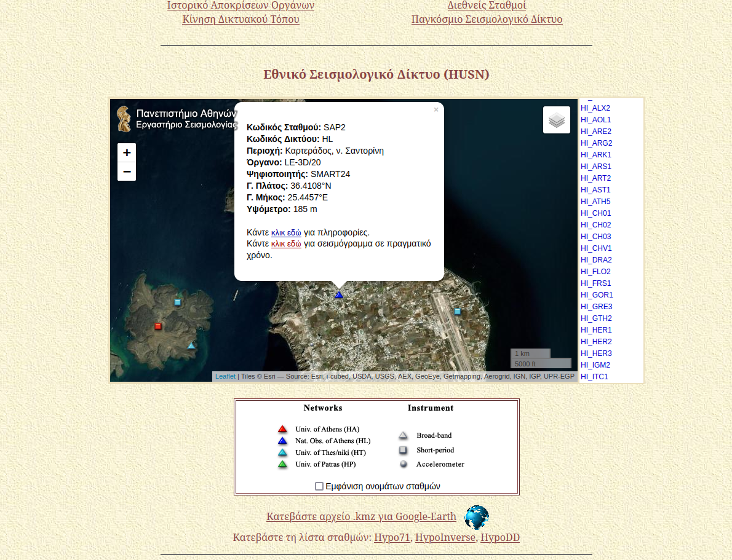Select station HI_FRS1 in list
732x560 pixels.
595,283
